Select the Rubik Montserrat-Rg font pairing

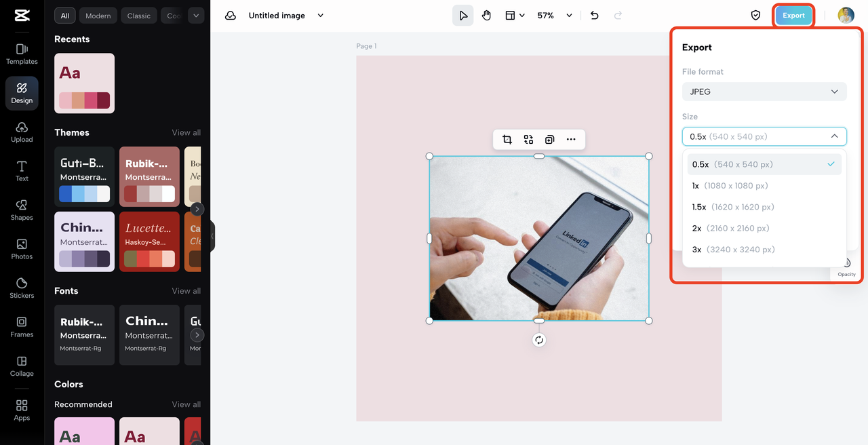(x=84, y=335)
